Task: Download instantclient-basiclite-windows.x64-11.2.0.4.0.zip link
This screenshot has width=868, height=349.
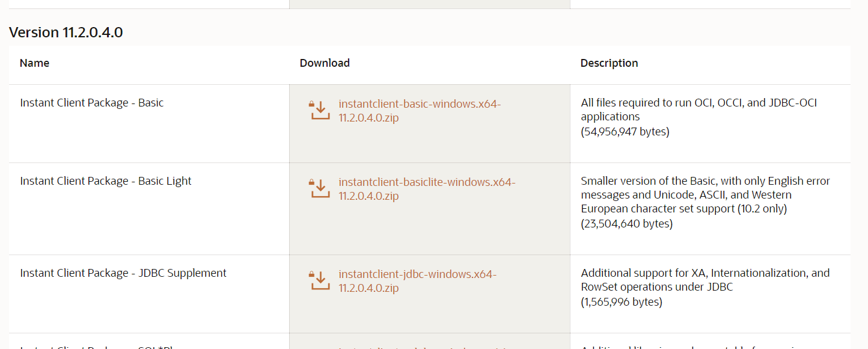Action: 427,189
